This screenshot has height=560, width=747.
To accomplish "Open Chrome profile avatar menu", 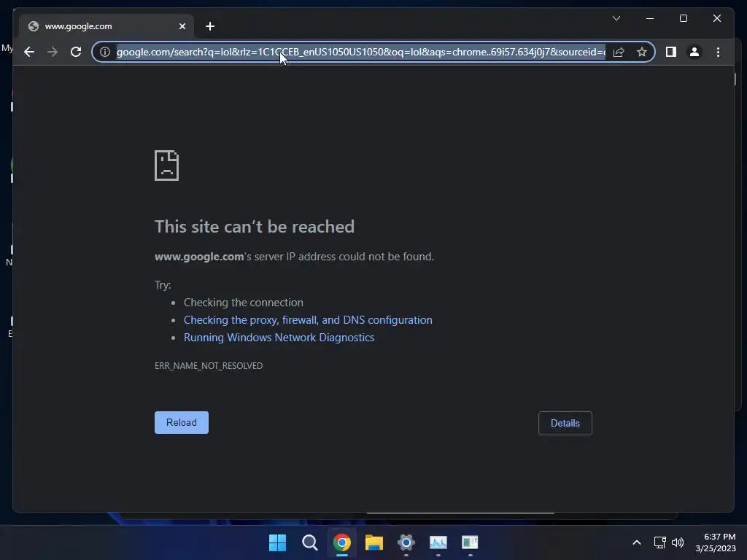I will [694, 52].
